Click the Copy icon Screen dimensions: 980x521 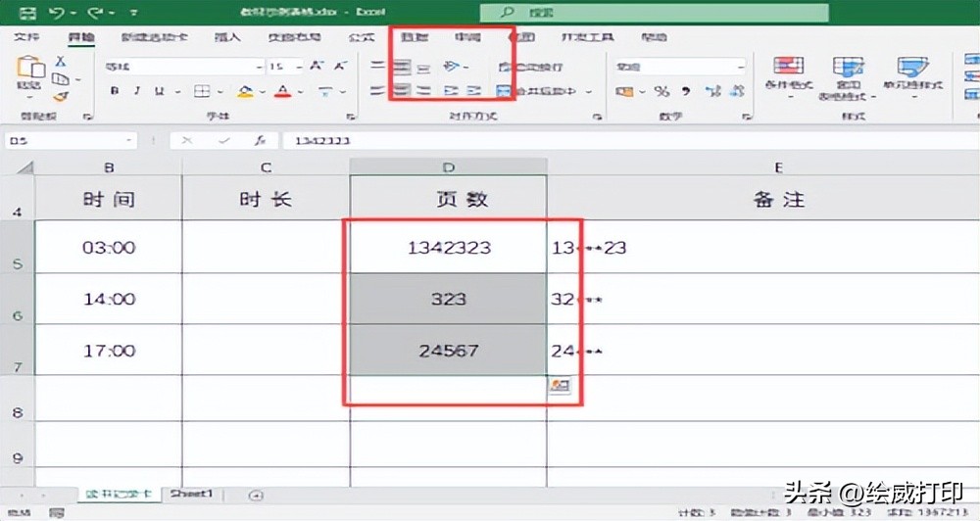(x=61, y=79)
